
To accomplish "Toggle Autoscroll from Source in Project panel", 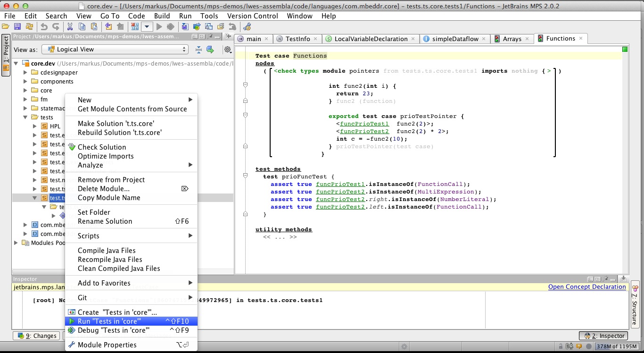I will pos(210,50).
